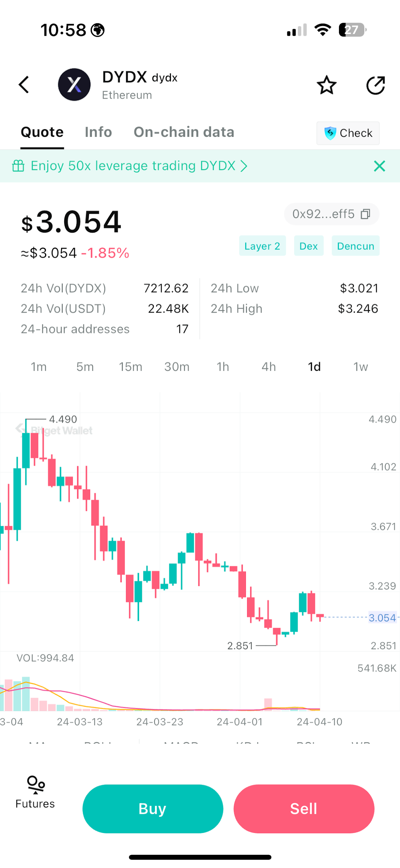Tap the back arrow icon
The width and height of the screenshot is (400, 868).
24,85
